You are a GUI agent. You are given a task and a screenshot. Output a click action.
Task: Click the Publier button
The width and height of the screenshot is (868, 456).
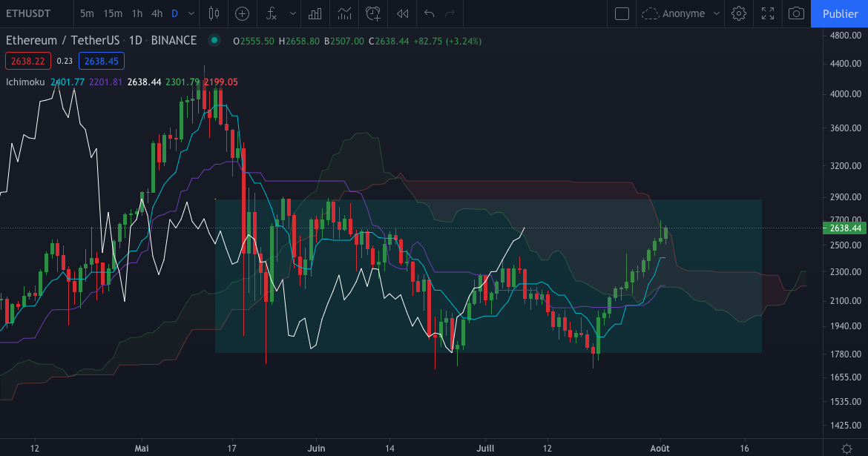pos(840,13)
